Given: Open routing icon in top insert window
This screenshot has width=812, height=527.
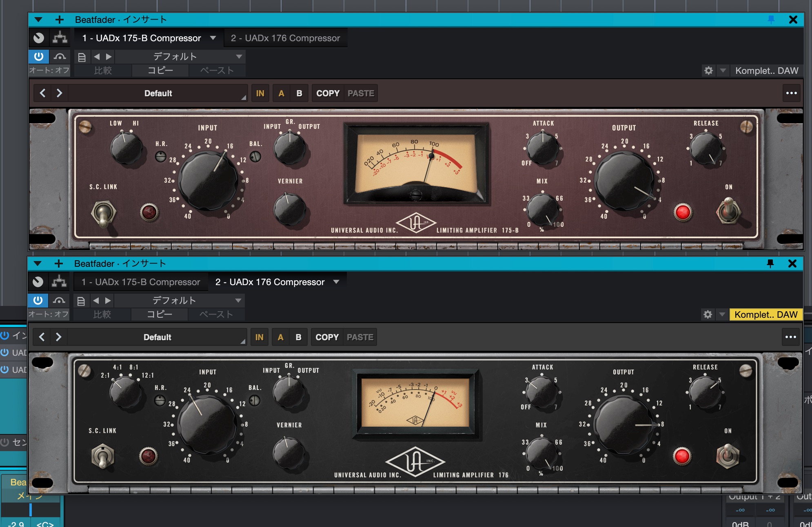Looking at the screenshot, I should (x=60, y=38).
